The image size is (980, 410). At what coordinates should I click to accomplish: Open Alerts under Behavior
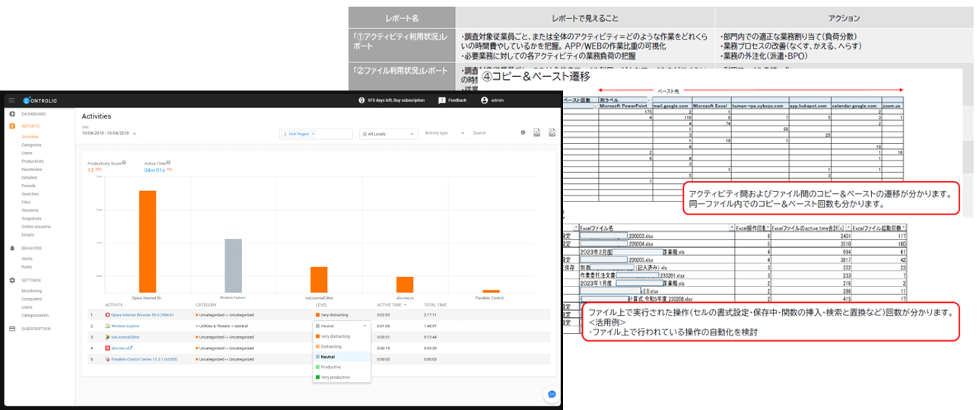coord(27,259)
